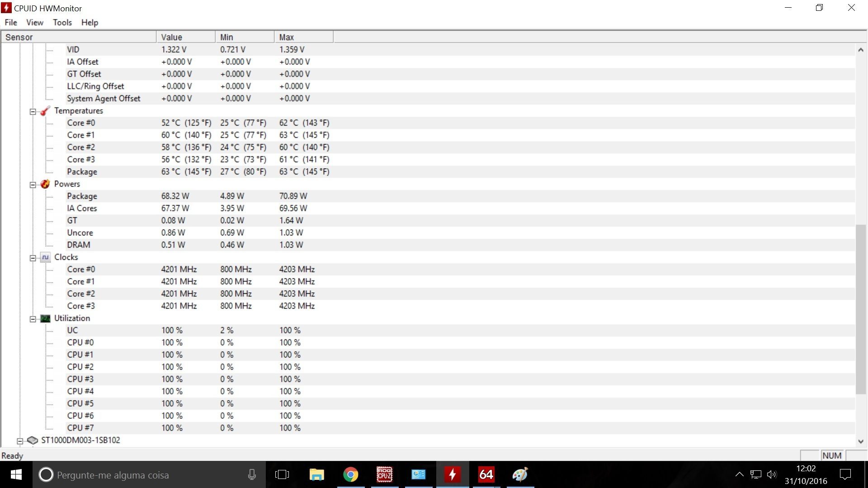
Task: Click the Min column header
Action: tap(245, 37)
